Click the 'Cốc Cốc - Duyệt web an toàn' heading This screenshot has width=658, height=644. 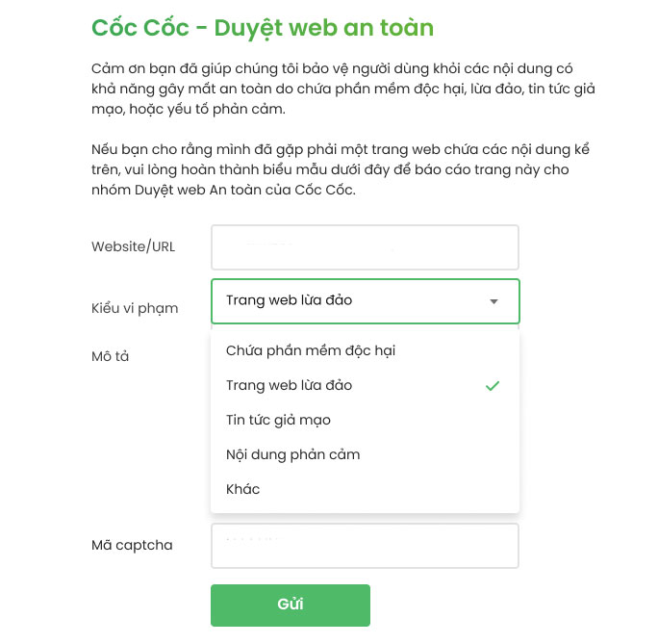[263, 28]
